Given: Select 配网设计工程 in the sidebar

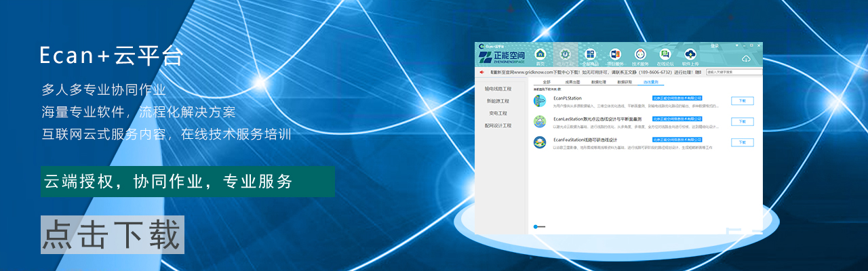Looking at the screenshot, I should point(498,125).
